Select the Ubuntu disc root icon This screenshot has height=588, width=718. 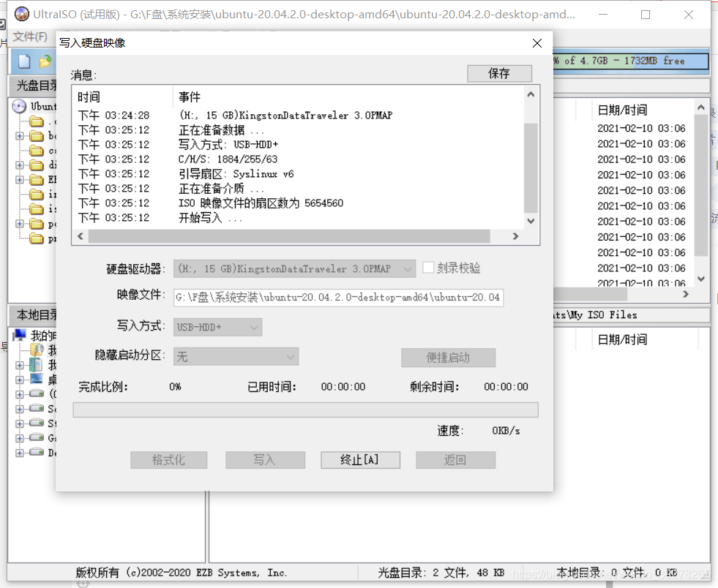click(19, 107)
